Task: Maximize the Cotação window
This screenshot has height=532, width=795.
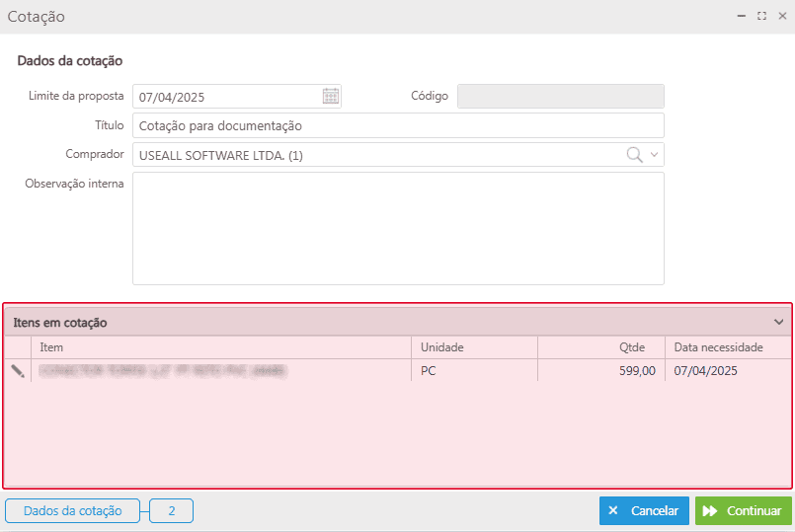Action: 761,17
